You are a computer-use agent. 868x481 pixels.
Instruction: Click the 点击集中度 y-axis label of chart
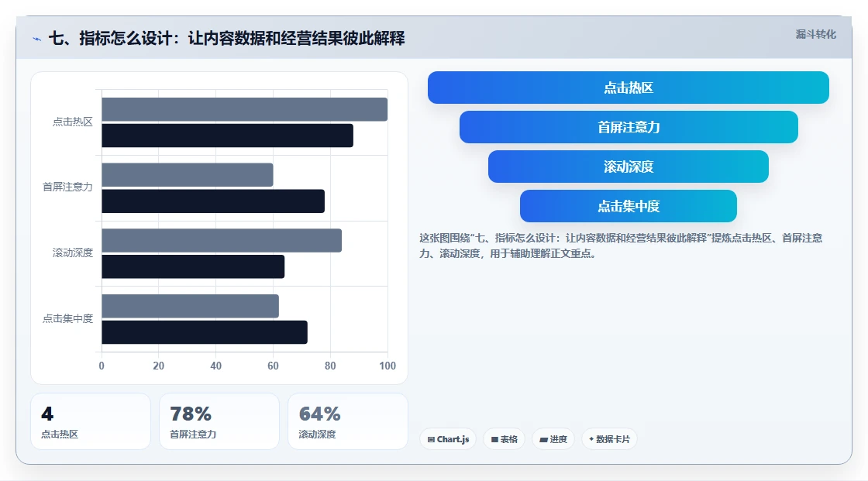(67, 319)
